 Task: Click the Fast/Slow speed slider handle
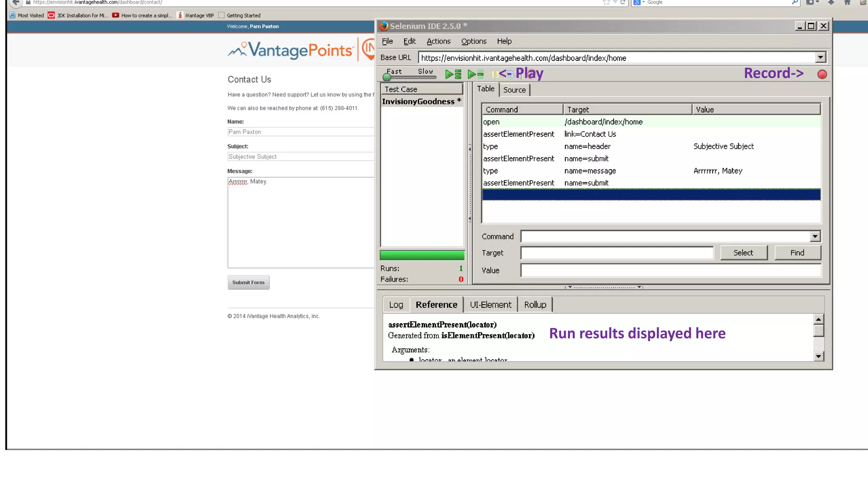(x=387, y=77)
